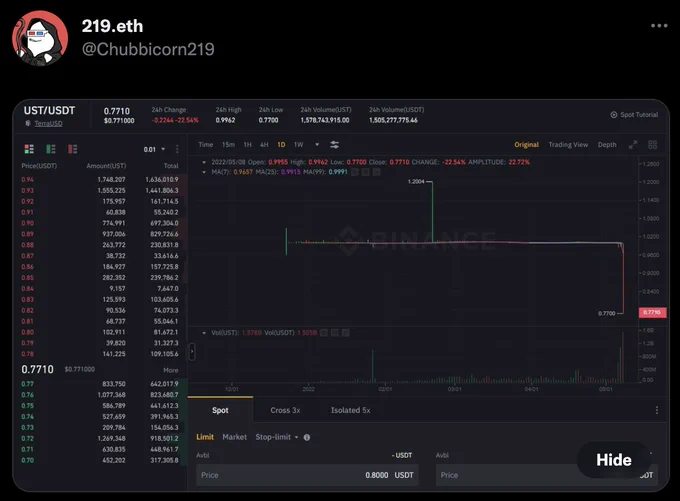Switch chart to Depth view
The width and height of the screenshot is (680, 501).
click(607, 144)
